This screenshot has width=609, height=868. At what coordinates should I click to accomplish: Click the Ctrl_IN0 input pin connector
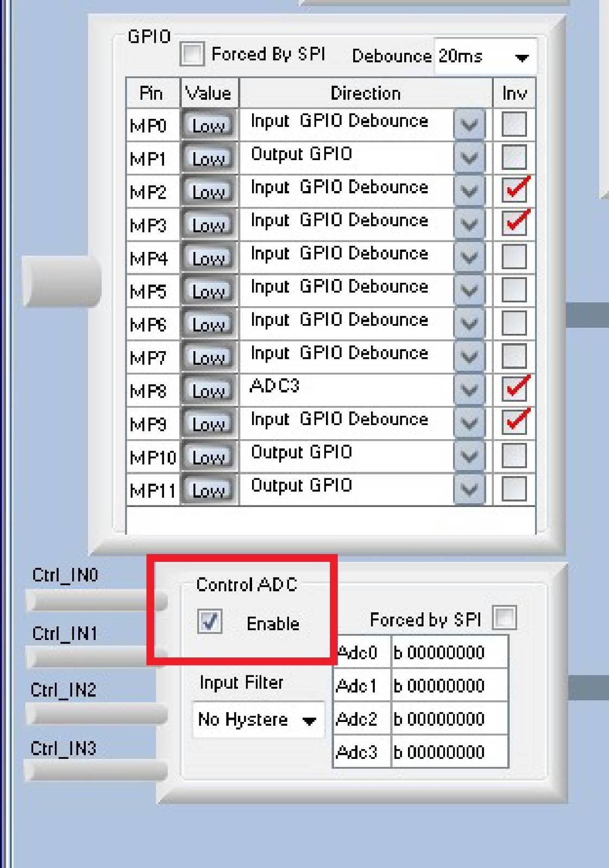click(x=97, y=601)
